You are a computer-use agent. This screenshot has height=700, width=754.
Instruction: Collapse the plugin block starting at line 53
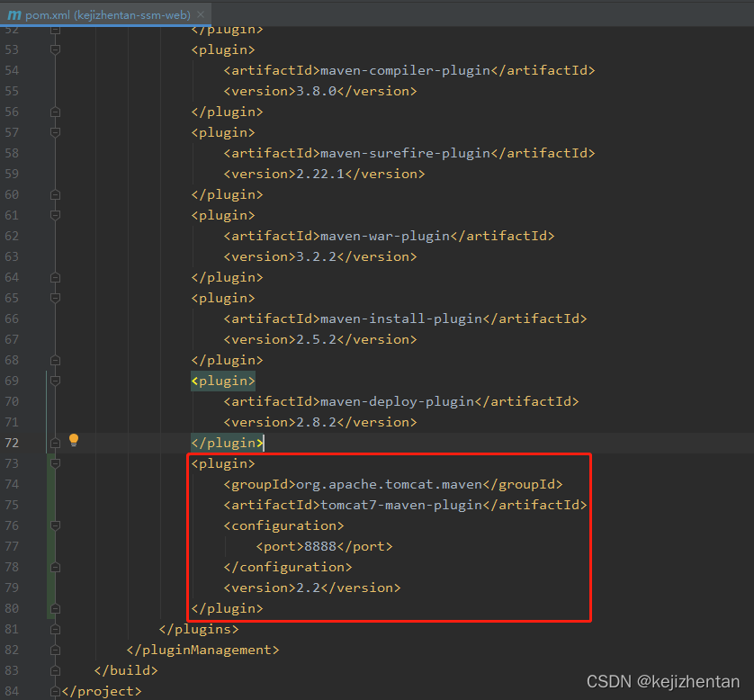pyautogui.click(x=55, y=49)
